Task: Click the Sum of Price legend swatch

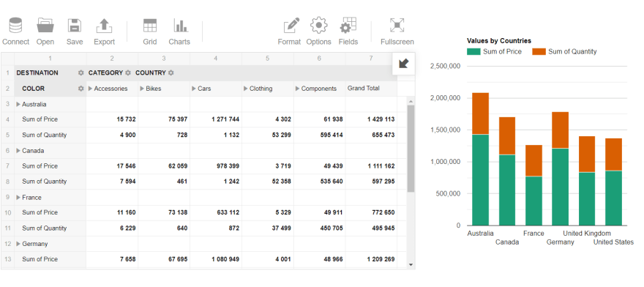Action: tap(473, 52)
